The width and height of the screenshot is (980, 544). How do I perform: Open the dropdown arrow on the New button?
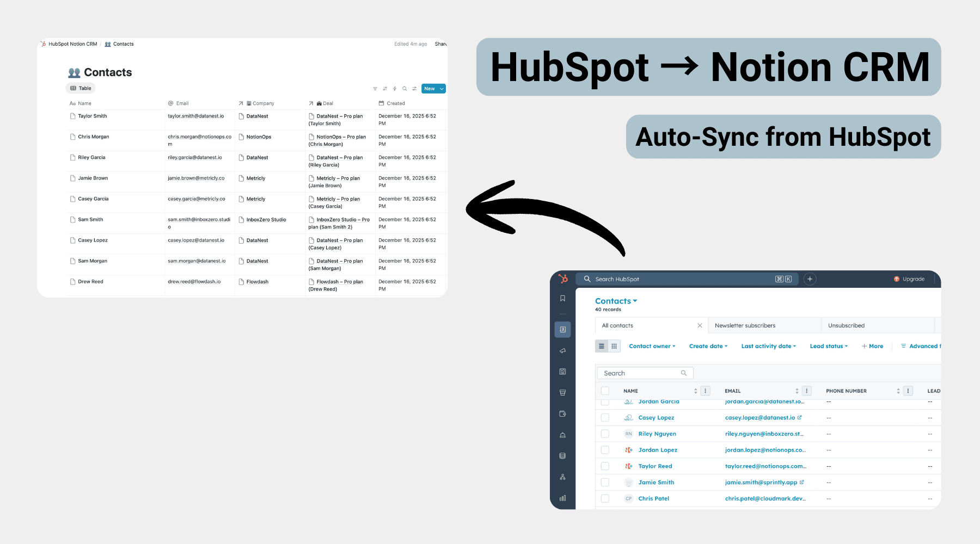tap(442, 88)
